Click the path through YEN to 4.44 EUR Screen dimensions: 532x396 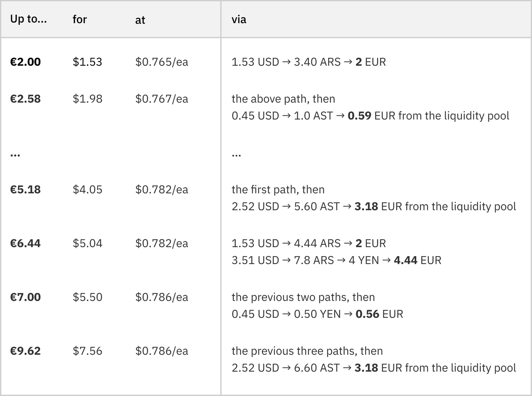pos(336,260)
